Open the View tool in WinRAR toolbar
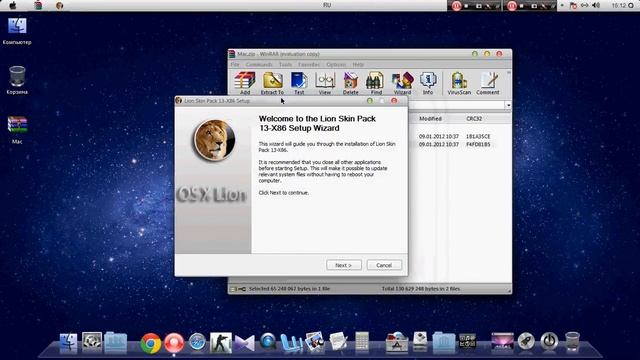This screenshot has width=640, height=360. point(325,83)
